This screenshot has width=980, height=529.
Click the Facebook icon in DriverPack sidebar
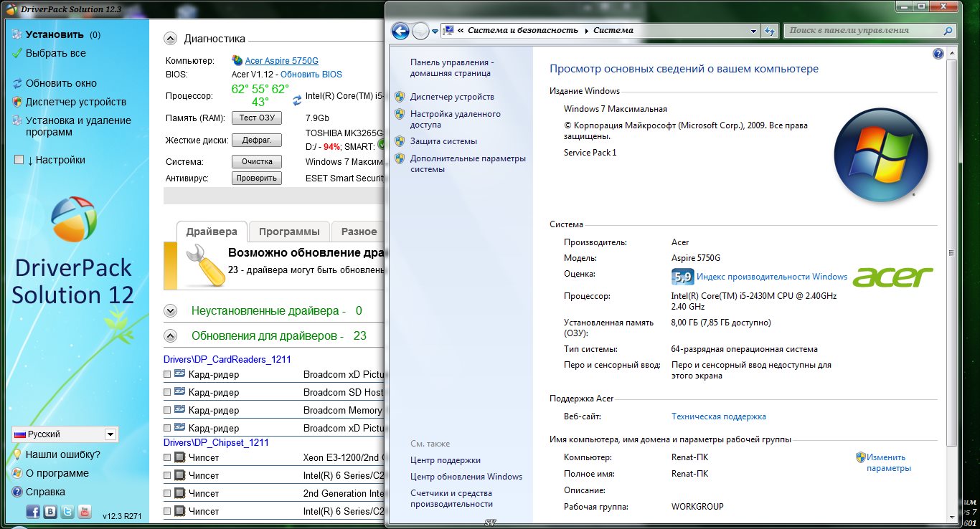pos(33,511)
